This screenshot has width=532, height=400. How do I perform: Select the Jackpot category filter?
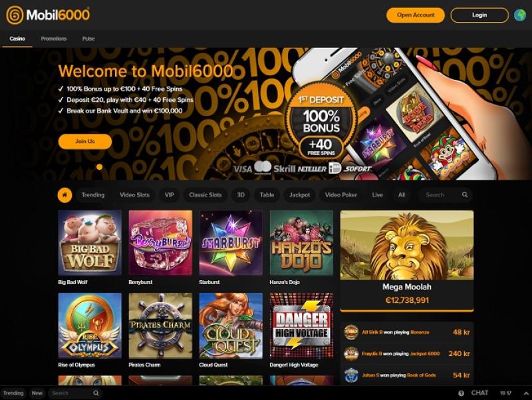click(x=299, y=195)
